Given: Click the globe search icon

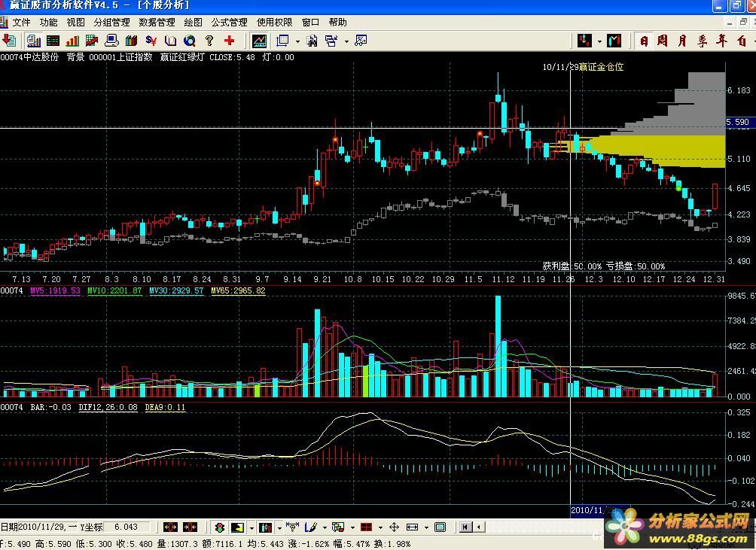Looking at the screenshot, I should coord(190,41).
